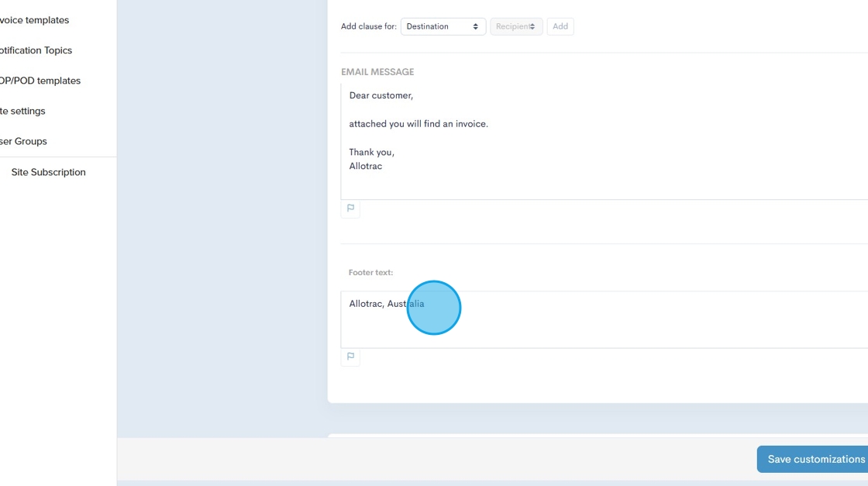Navigate to Site settings
The width and height of the screenshot is (868, 486).
tap(22, 111)
